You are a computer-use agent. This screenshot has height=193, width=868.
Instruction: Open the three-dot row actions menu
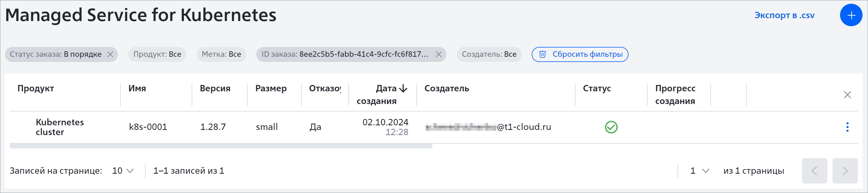847,127
